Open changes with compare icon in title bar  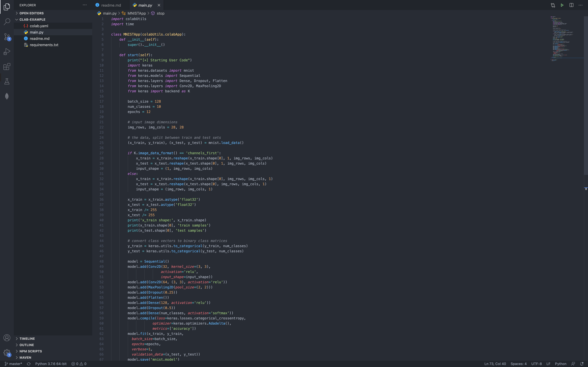553,5
